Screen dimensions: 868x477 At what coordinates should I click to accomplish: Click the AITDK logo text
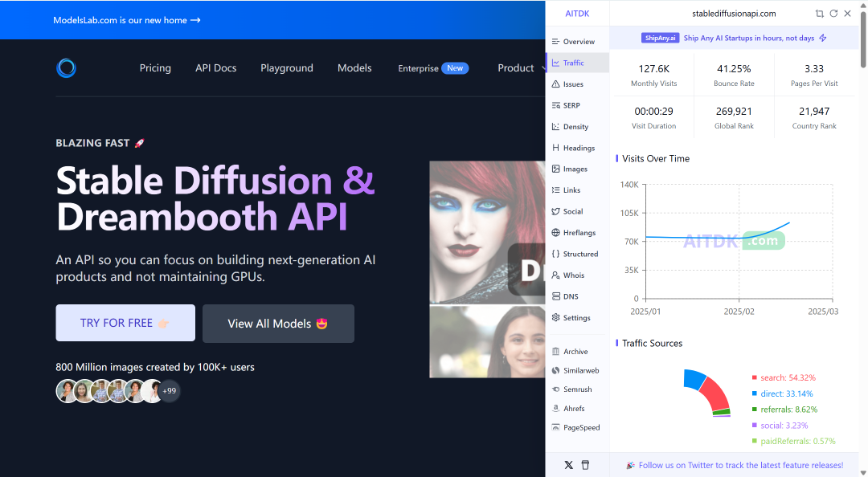coord(577,14)
